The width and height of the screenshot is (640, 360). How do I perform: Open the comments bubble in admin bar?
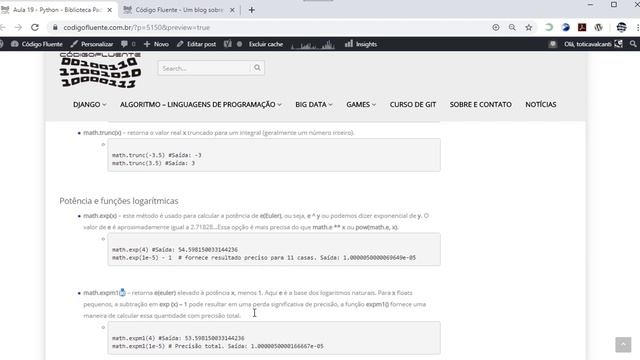128,44
